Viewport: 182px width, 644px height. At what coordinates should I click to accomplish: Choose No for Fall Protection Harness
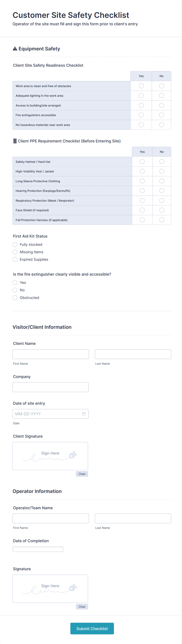pyautogui.click(x=162, y=220)
